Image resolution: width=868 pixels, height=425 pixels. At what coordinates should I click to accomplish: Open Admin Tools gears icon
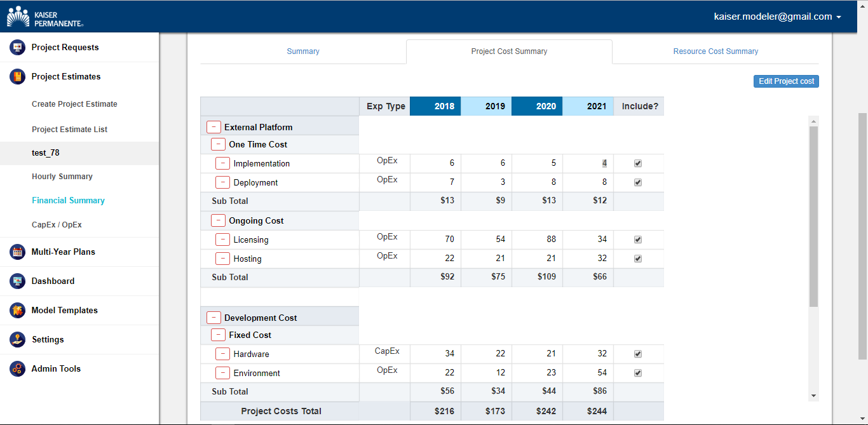pos(18,369)
